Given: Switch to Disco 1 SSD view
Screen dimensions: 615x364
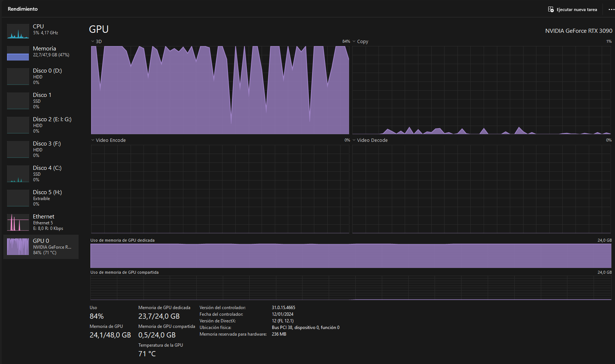Looking at the screenshot, I should 42,95.
